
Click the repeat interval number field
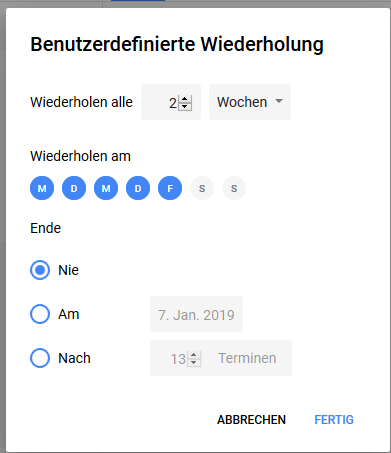171,102
